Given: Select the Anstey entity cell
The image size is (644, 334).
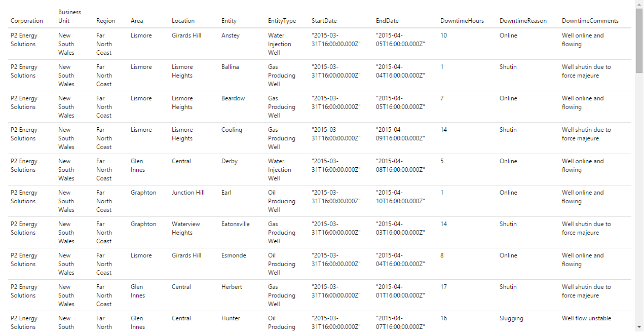Looking at the screenshot, I should click(x=231, y=35).
